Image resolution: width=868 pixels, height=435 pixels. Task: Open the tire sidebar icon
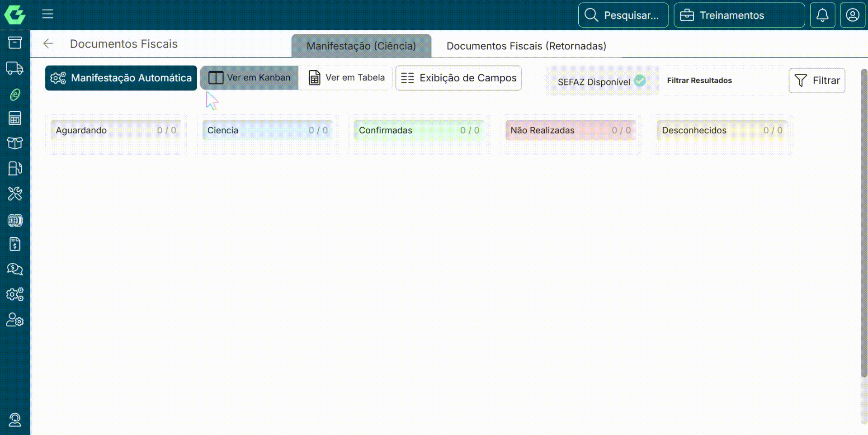click(15, 221)
